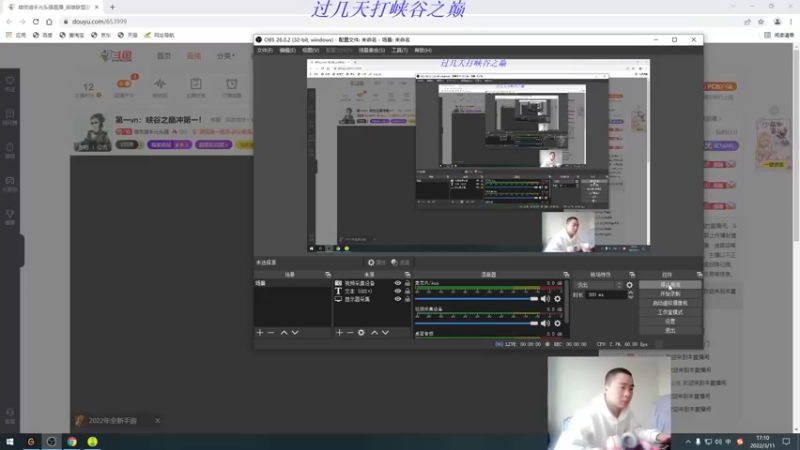Image resolution: width=800 pixels, height=450 pixels.
Task: Pop out the Scenes dock panel
Action: (x=328, y=274)
